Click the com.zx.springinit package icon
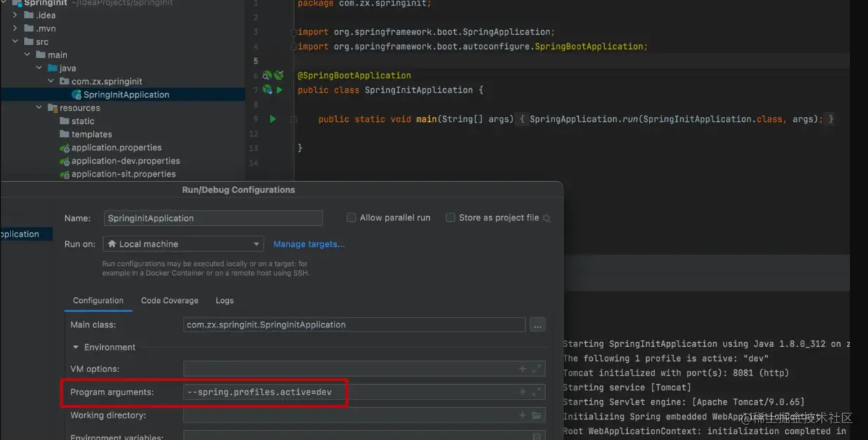 [64, 82]
